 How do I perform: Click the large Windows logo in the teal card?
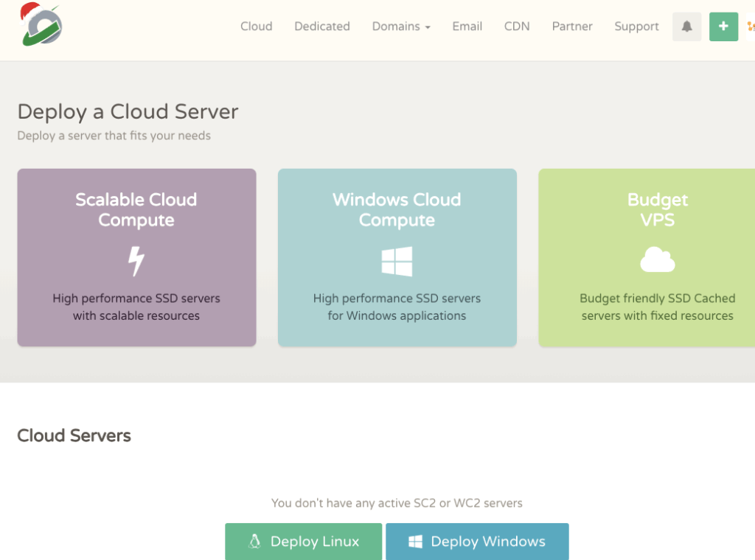397,262
